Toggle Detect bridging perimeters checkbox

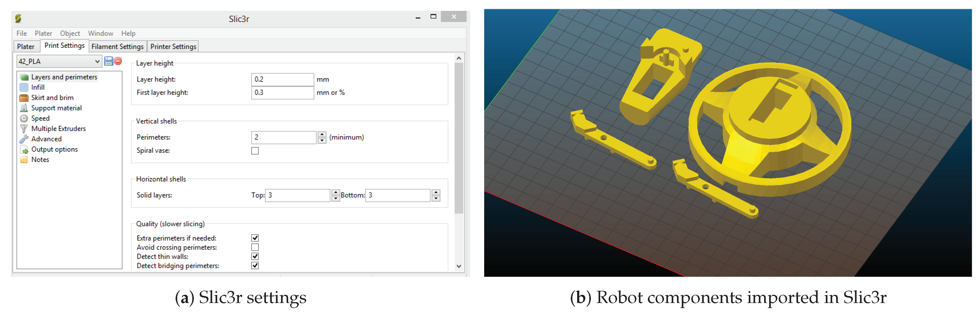(x=255, y=265)
